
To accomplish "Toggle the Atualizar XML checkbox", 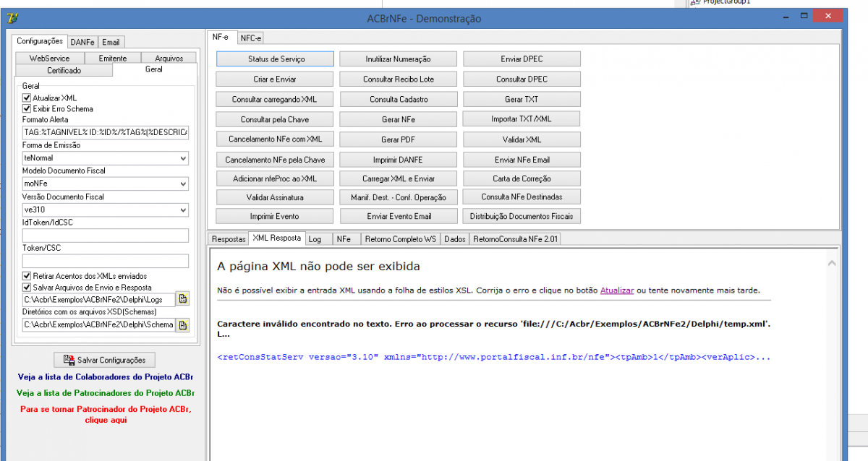I will [27, 98].
